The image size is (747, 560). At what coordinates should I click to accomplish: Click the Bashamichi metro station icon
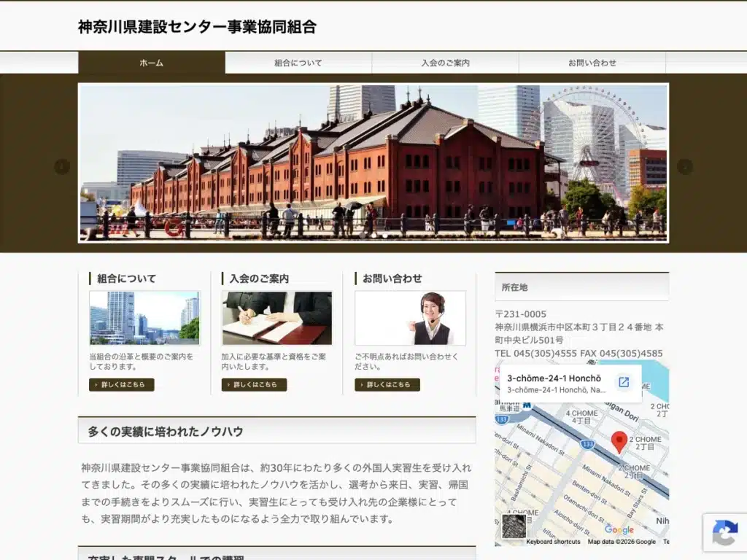click(x=527, y=405)
